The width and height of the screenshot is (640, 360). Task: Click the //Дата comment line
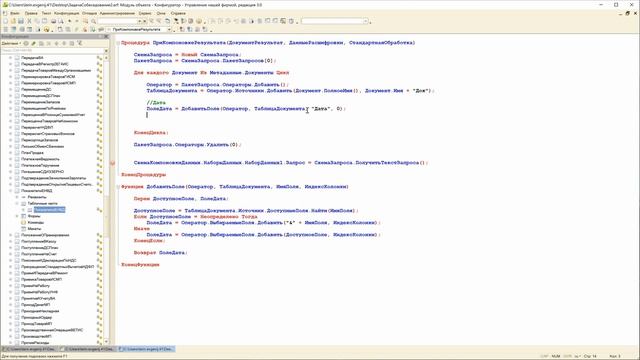point(156,102)
